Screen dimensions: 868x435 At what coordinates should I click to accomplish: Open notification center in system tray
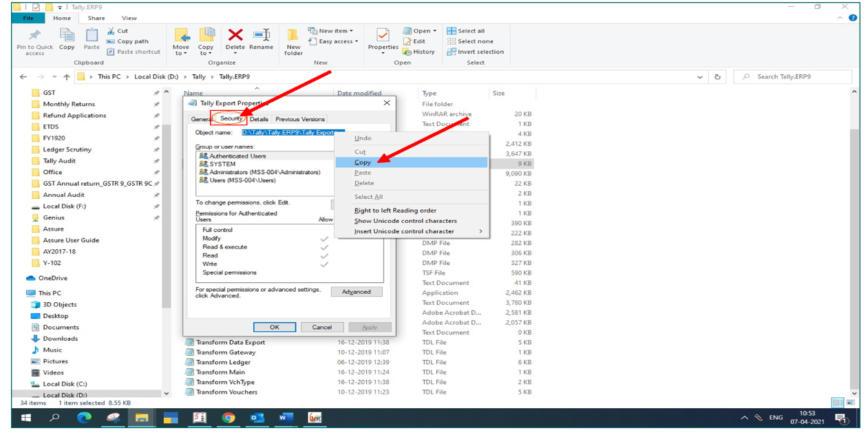(x=840, y=418)
